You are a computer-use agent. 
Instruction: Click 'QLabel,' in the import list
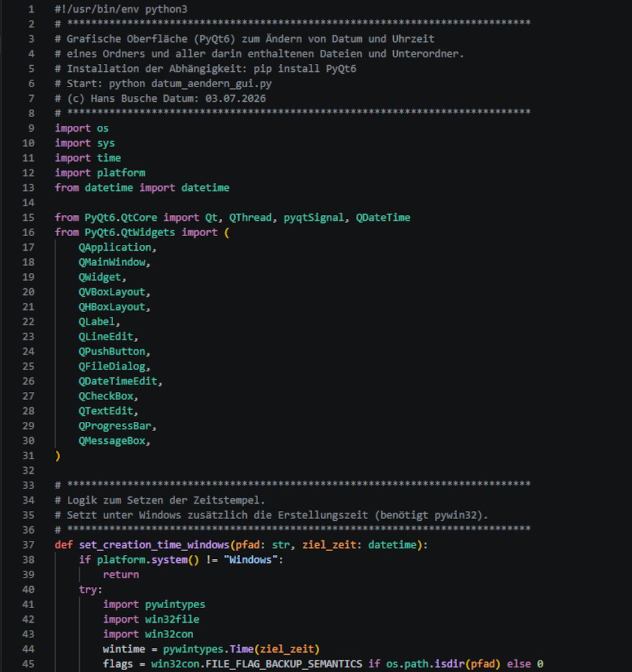point(99,322)
